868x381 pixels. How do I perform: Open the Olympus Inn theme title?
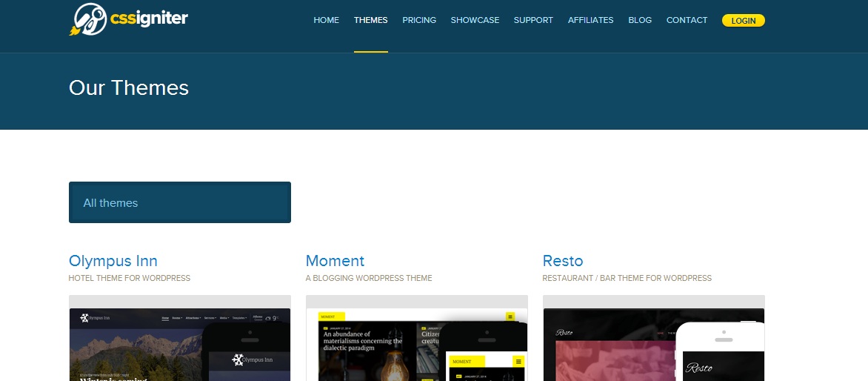[x=113, y=261]
